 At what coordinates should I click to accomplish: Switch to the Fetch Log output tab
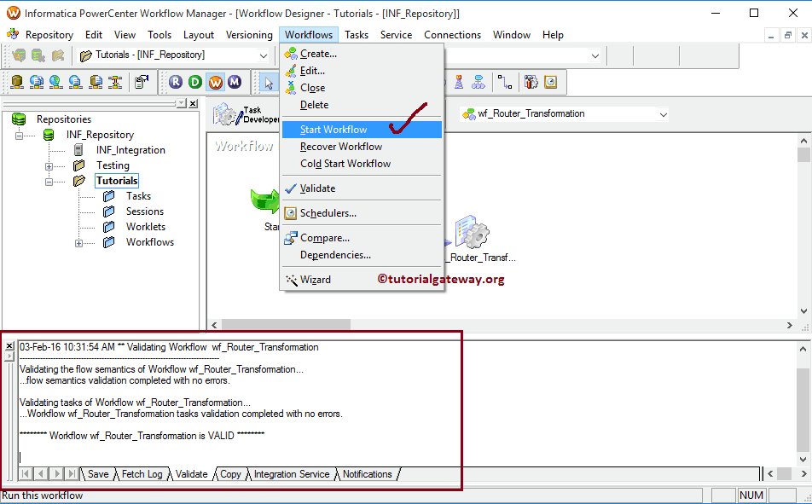click(142, 474)
